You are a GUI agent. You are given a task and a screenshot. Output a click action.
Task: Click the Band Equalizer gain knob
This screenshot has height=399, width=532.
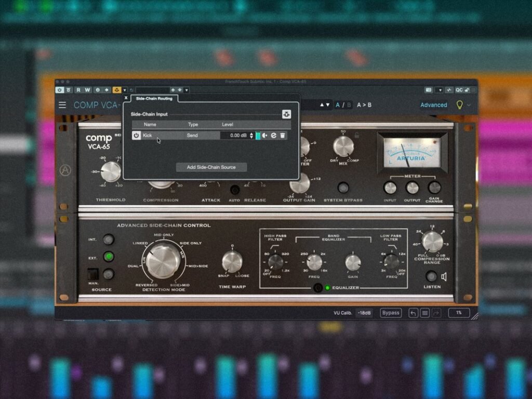[353, 263]
